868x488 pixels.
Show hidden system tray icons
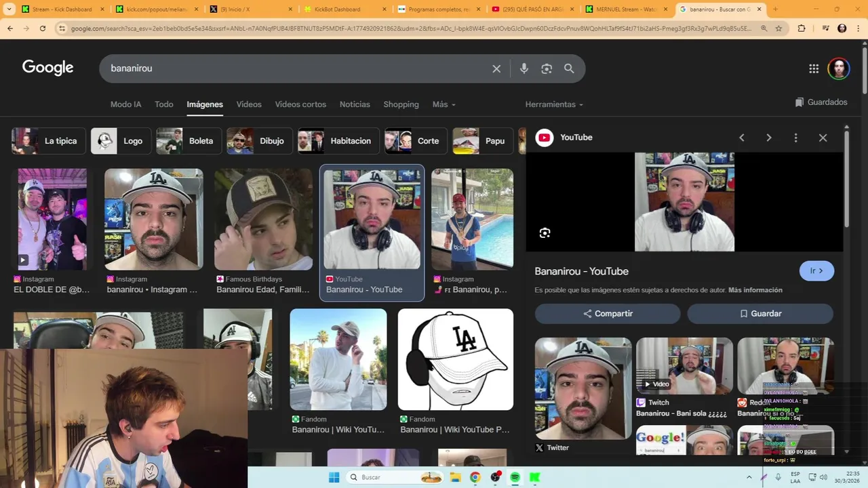tap(749, 477)
